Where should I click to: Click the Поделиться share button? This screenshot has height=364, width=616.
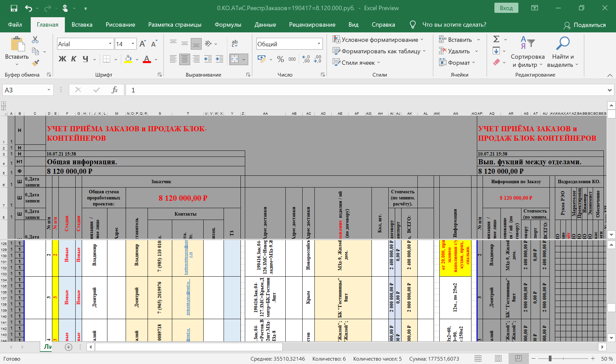tap(585, 25)
